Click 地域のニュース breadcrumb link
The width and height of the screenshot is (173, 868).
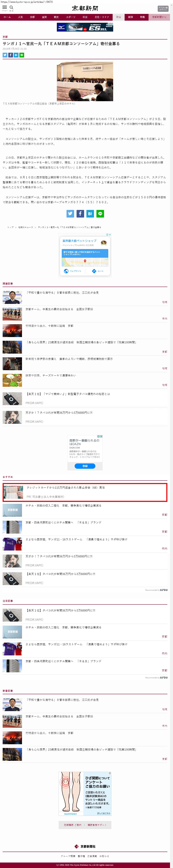point(26,227)
